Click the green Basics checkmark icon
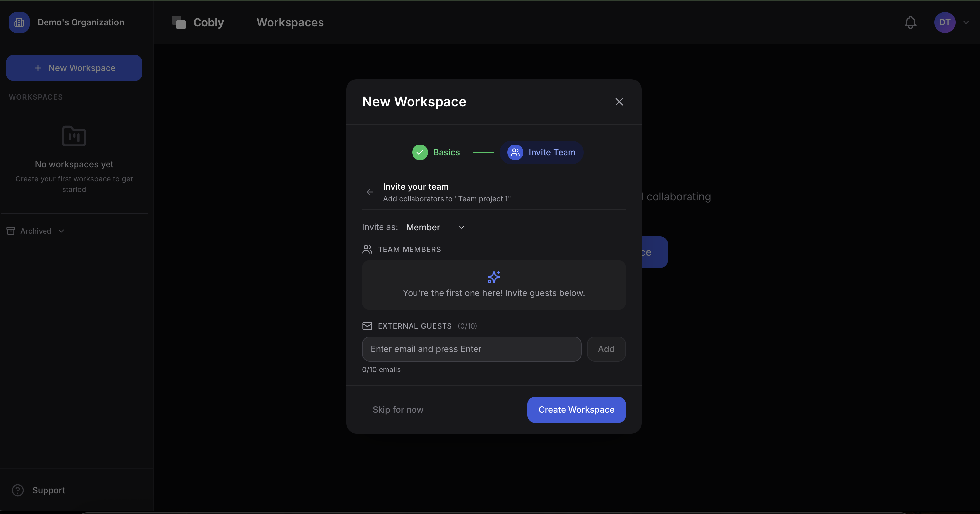The width and height of the screenshot is (980, 514). click(x=420, y=152)
